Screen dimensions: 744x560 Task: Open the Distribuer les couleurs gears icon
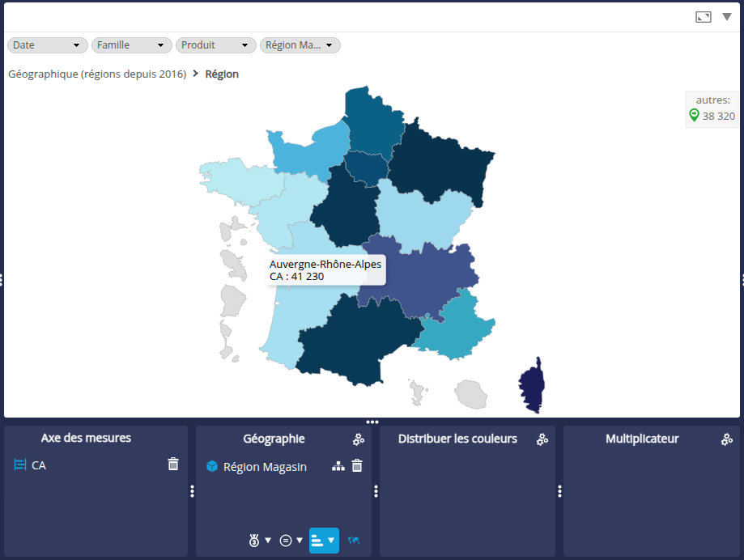pos(542,439)
